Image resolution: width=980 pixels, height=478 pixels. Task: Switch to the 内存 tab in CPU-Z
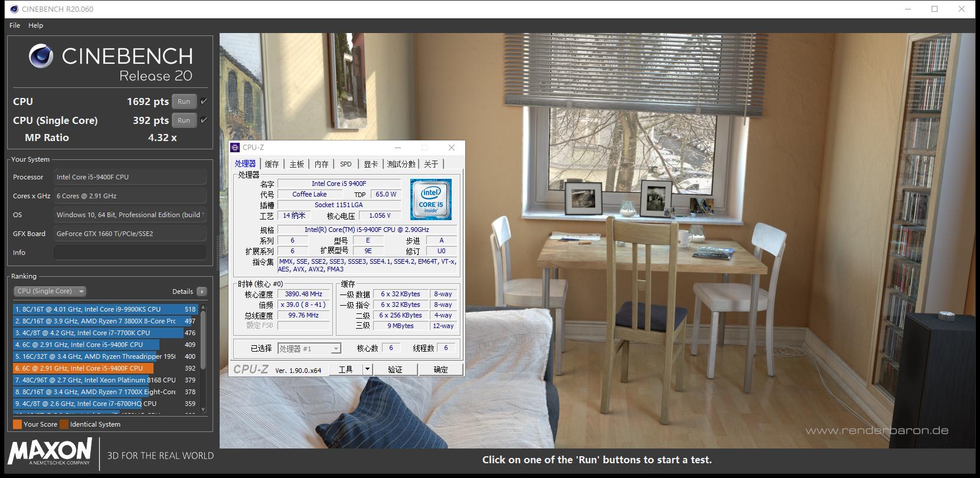[321, 164]
